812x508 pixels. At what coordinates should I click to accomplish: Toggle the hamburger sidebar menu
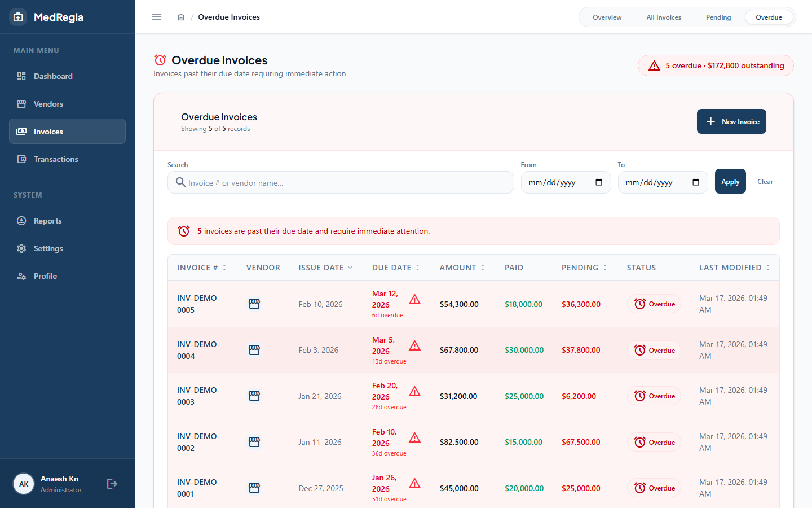pyautogui.click(x=157, y=17)
